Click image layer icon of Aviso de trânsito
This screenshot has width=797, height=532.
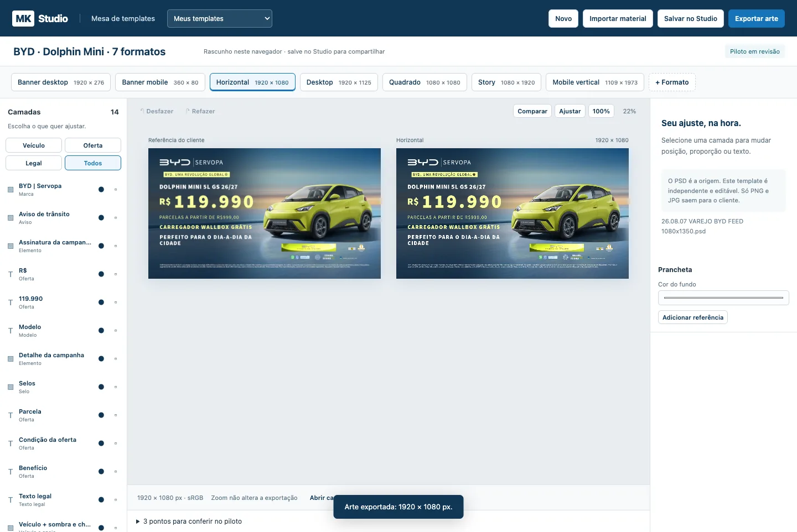click(x=11, y=218)
